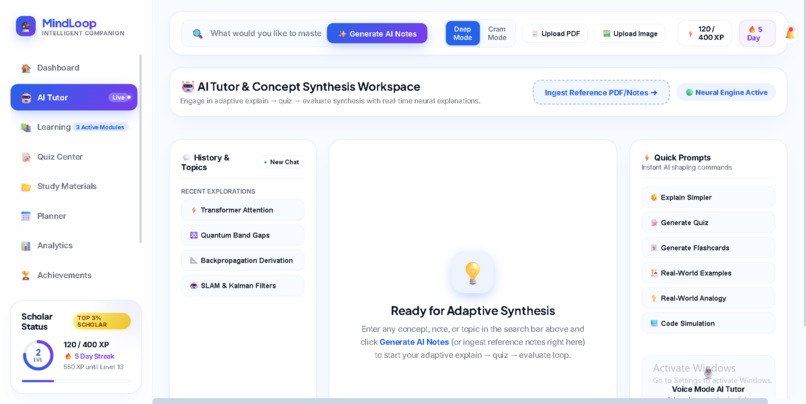Select the AI Tutor sidebar item

(74, 98)
